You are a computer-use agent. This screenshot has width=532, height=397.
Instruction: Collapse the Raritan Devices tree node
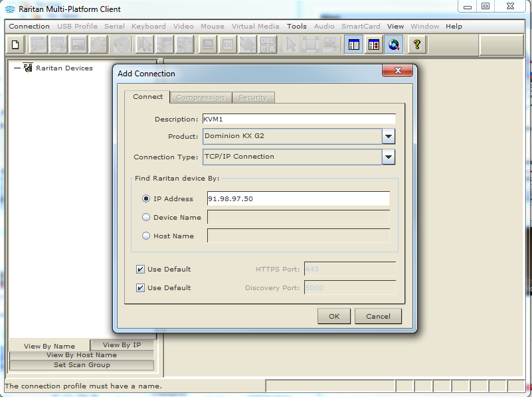tap(17, 68)
